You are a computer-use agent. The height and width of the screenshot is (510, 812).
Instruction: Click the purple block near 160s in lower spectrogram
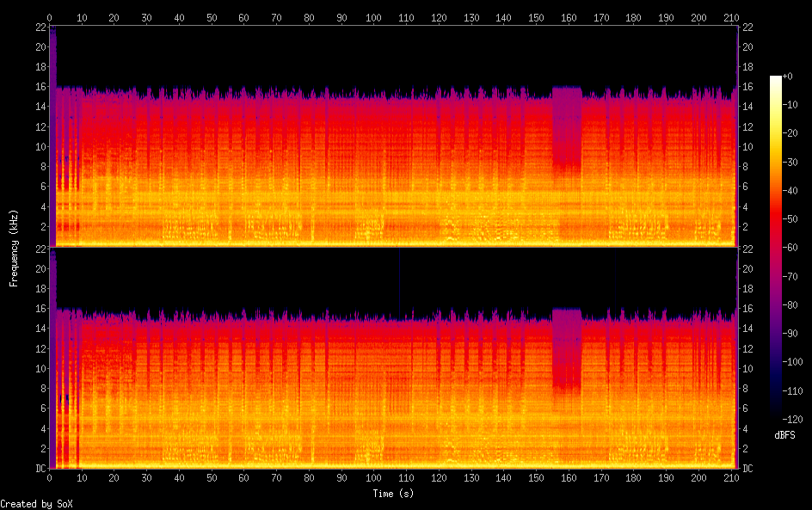566,344
